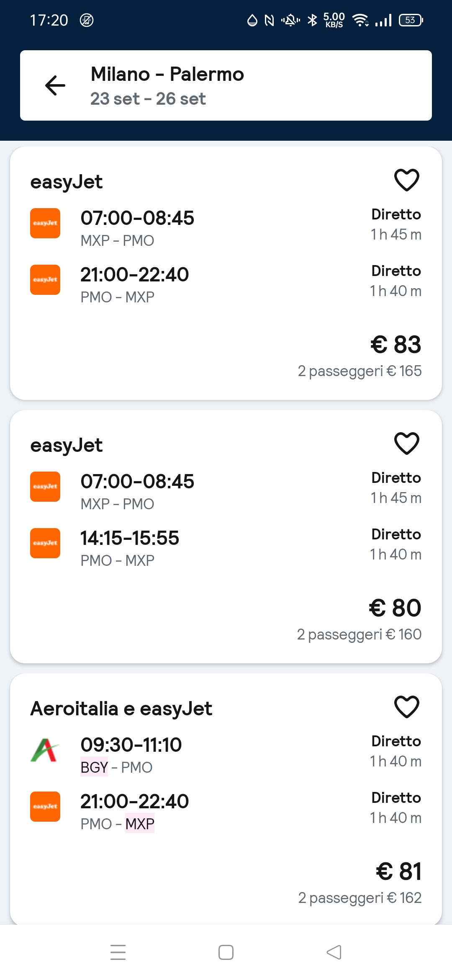
Task: Tap the back arrow in search bar
Action: click(x=55, y=85)
